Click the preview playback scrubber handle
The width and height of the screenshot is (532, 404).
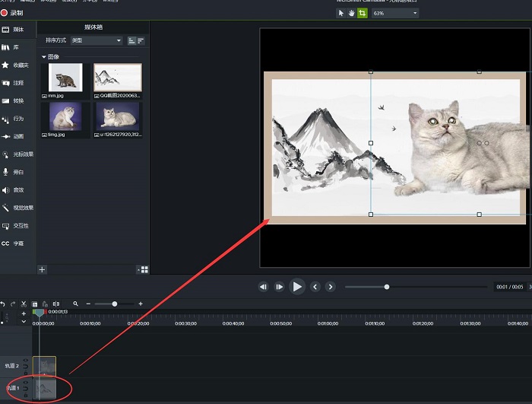[x=387, y=287]
